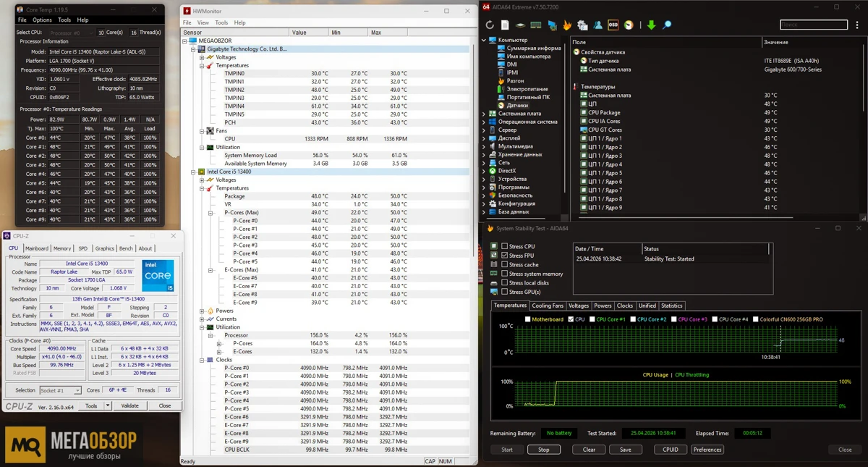Select Портативный ПК in the AIDA64 tree

[528, 97]
